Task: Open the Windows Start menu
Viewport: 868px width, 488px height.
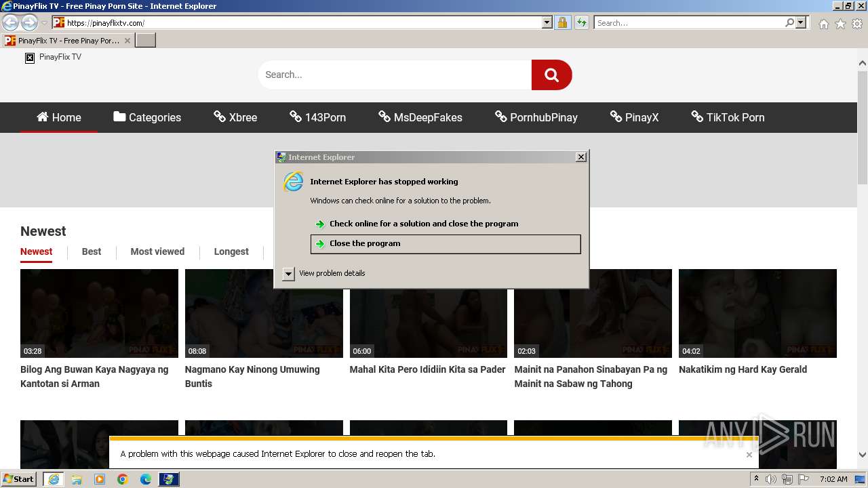Action: (19, 479)
